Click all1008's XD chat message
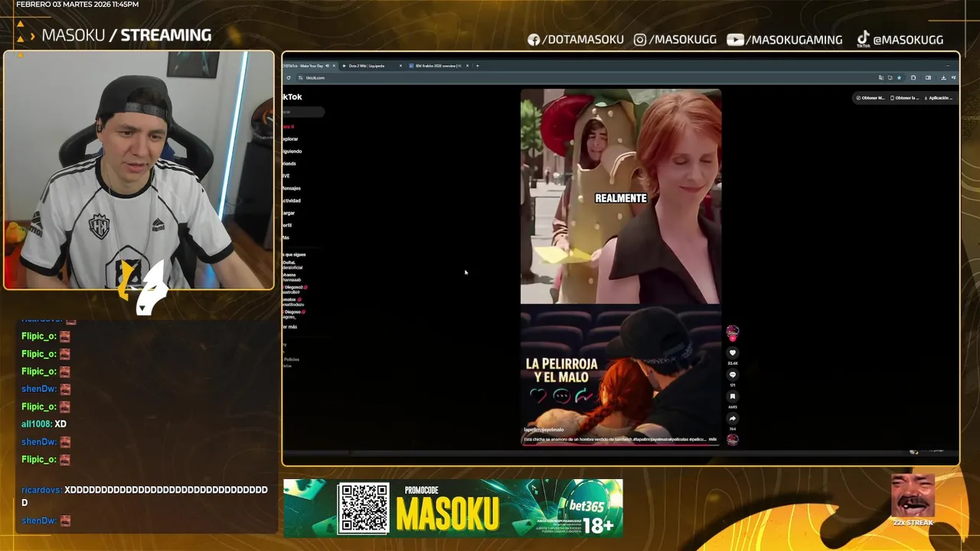Screen dimensions: 980x551 click(x=44, y=424)
